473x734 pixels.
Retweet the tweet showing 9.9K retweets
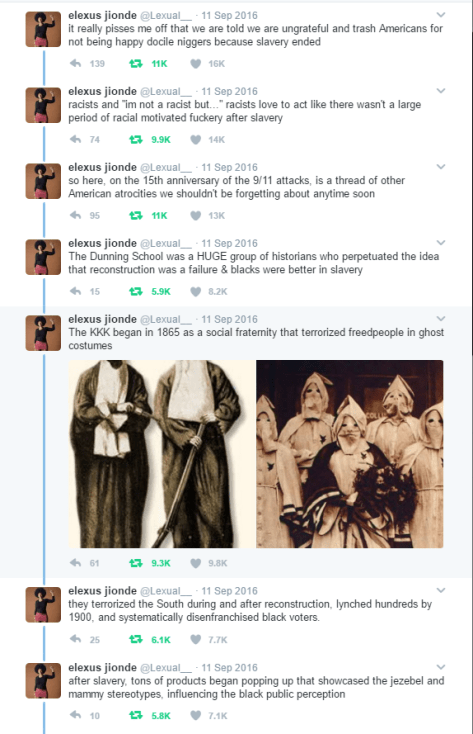[x=136, y=139]
